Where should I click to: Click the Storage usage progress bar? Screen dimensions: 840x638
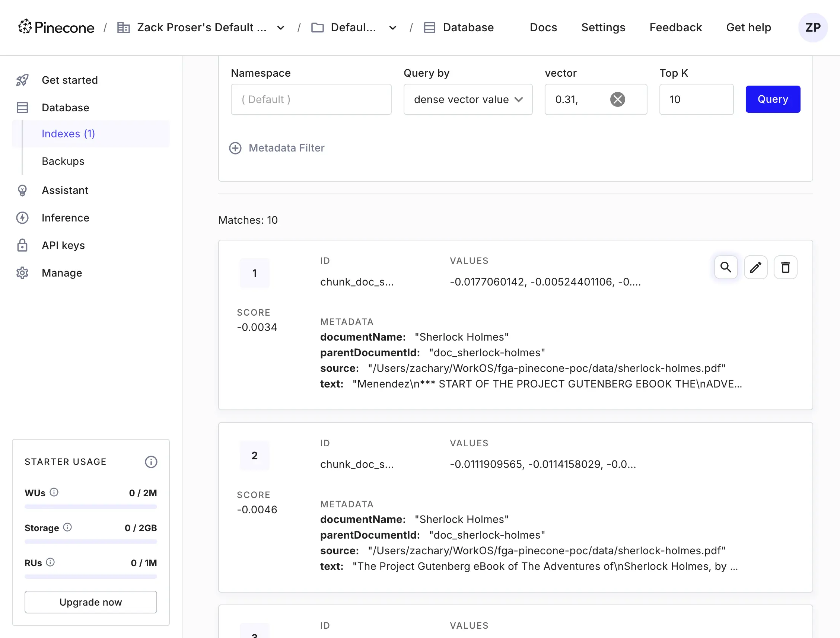91,542
